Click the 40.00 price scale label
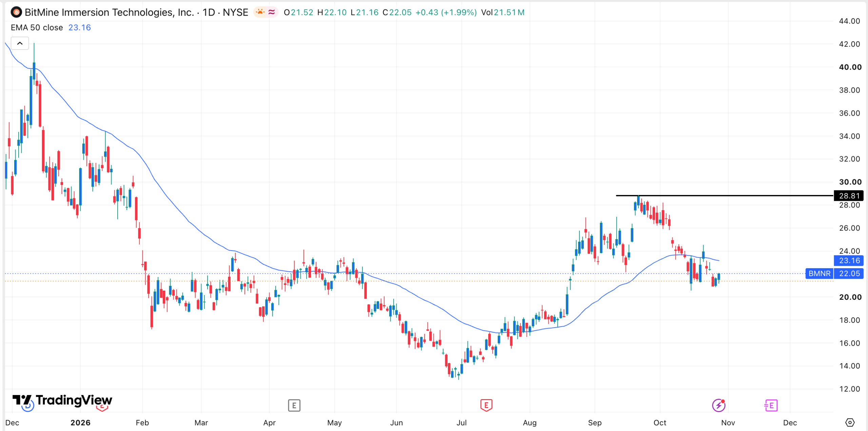868x431 pixels. [850, 67]
